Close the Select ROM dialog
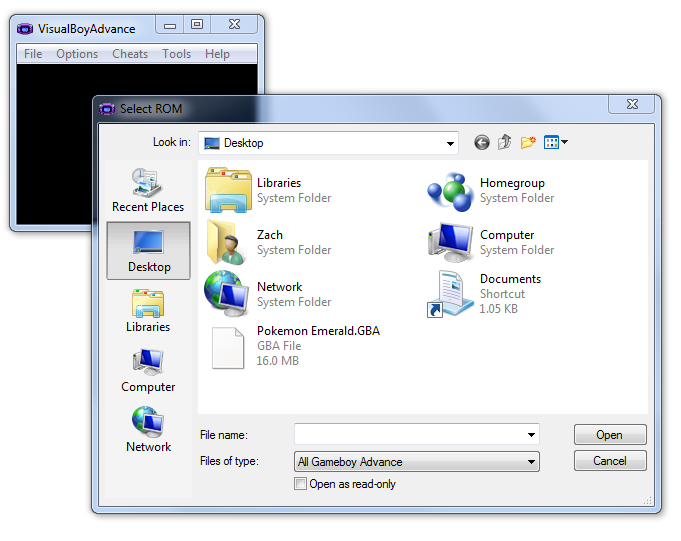This screenshot has height=541, width=681. (632, 104)
